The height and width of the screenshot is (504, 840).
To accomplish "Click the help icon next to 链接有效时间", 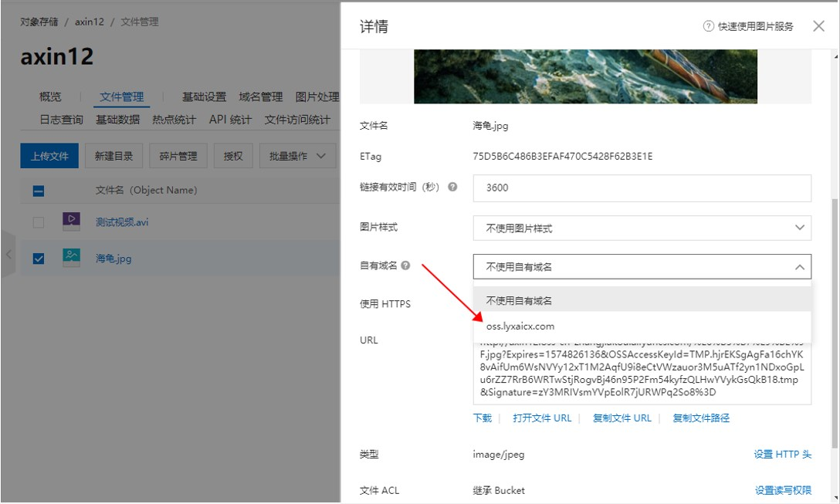I will click(452, 187).
